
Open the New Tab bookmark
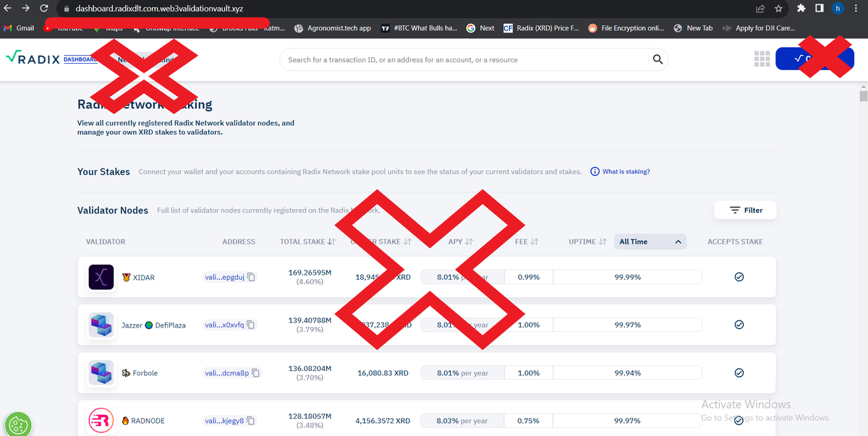(693, 28)
